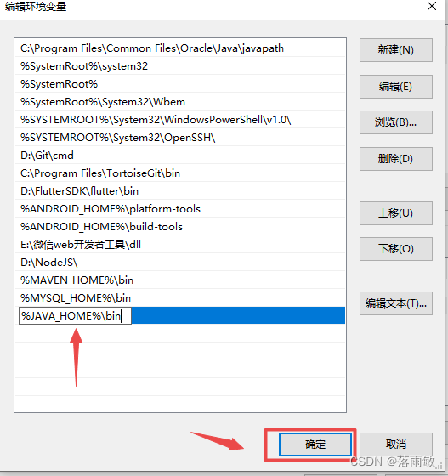The image size is (448, 476).
Task: Select the D:\FlutterSDK\flutter\bin entry
Action: [180, 191]
